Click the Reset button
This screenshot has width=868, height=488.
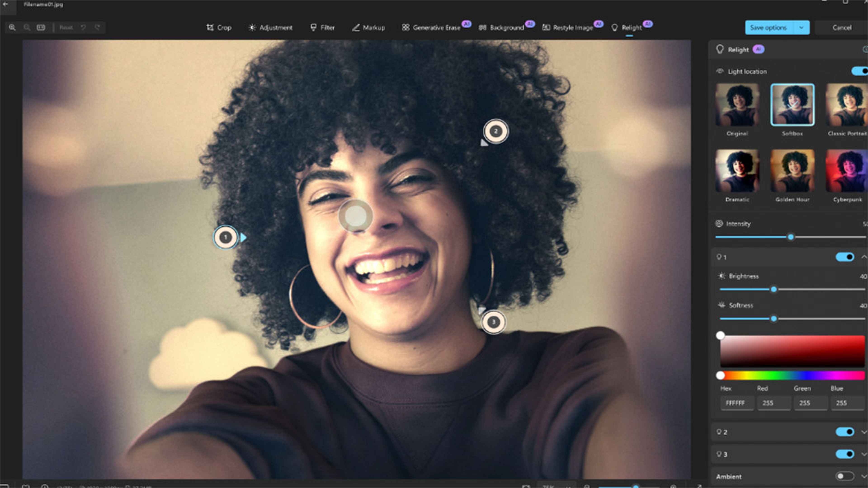point(66,28)
